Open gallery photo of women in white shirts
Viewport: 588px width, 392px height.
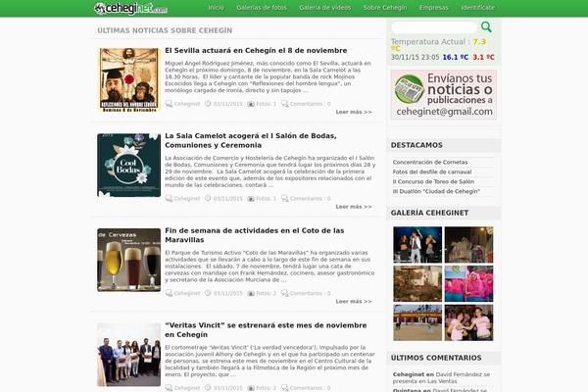coord(468,322)
